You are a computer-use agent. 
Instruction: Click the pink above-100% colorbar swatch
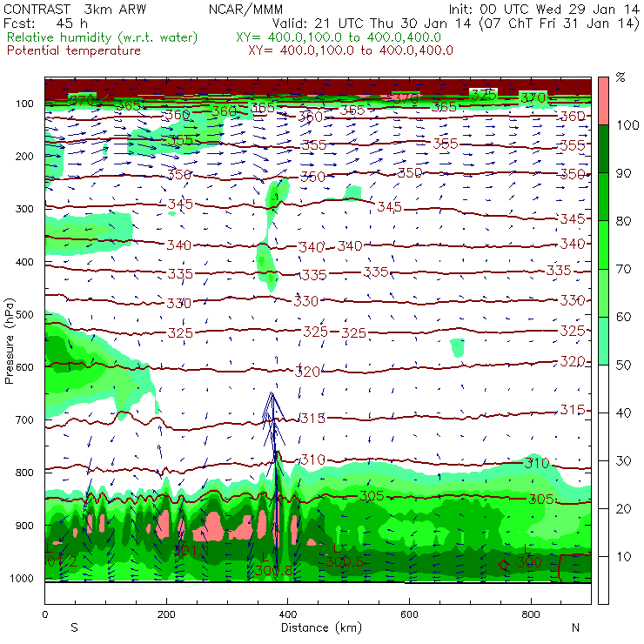click(x=603, y=101)
